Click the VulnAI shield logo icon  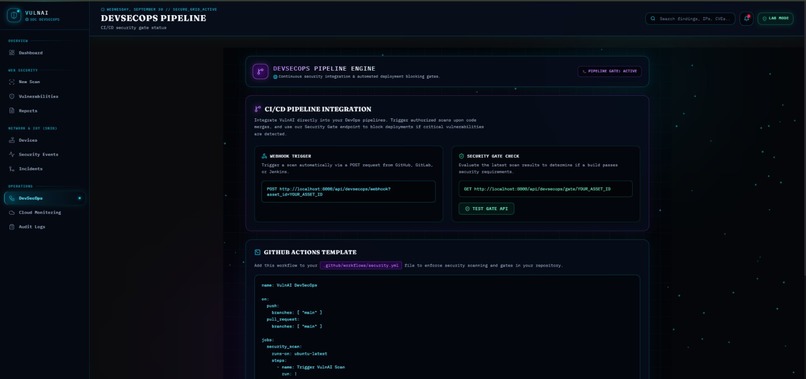[14, 15]
